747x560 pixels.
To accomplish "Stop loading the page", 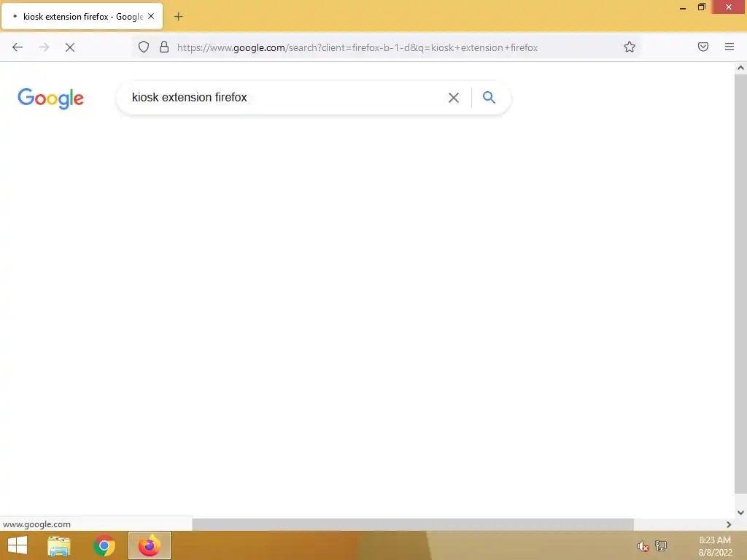I will tap(70, 47).
